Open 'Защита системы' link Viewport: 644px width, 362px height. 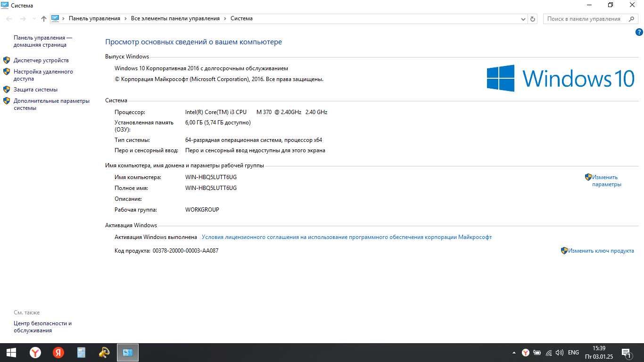point(35,90)
